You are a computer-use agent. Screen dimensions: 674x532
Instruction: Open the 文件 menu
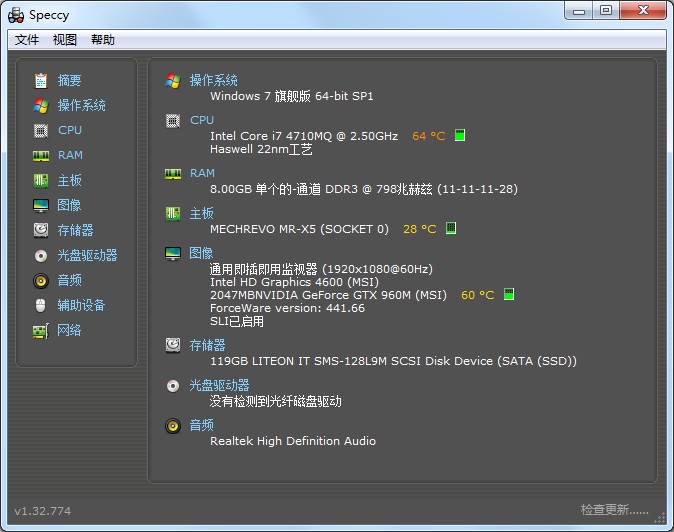(27, 40)
